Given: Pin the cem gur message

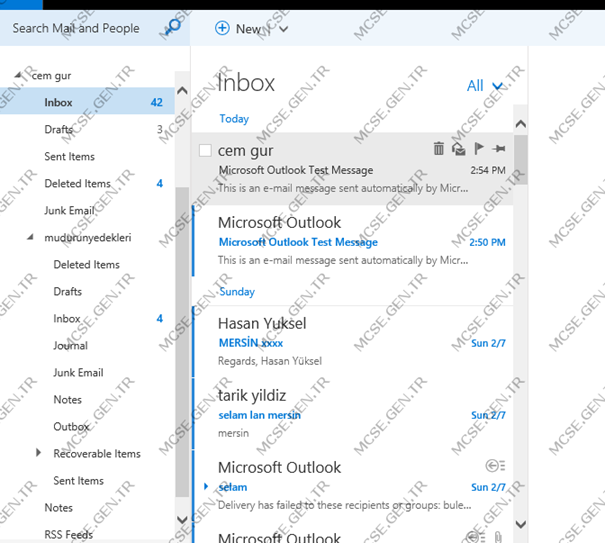Looking at the screenshot, I should (499, 149).
